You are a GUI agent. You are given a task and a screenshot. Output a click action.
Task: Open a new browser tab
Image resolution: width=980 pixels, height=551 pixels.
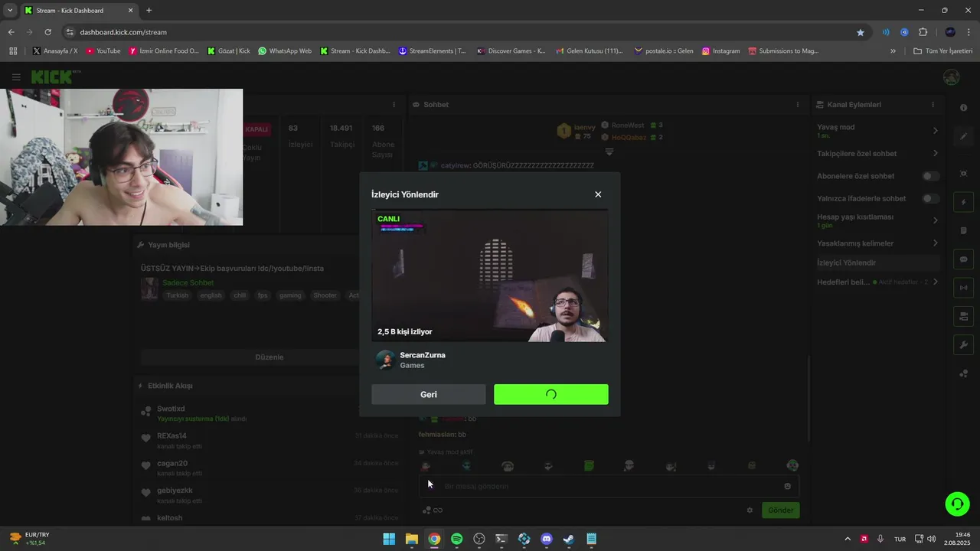pyautogui.click(x=149, y=10)
